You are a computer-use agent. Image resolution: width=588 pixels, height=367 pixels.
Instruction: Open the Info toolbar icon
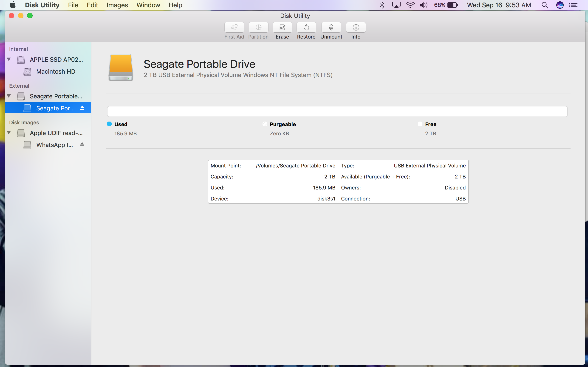[356, 28]
